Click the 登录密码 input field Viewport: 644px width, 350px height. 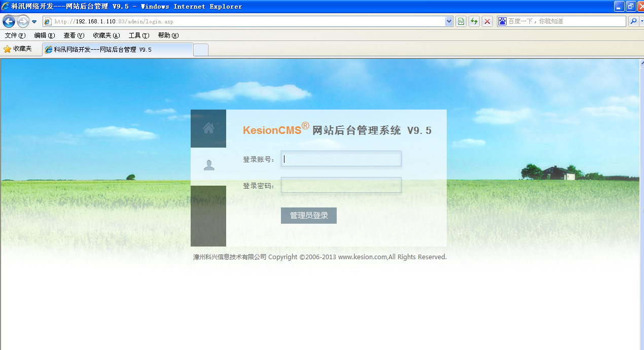341,185
